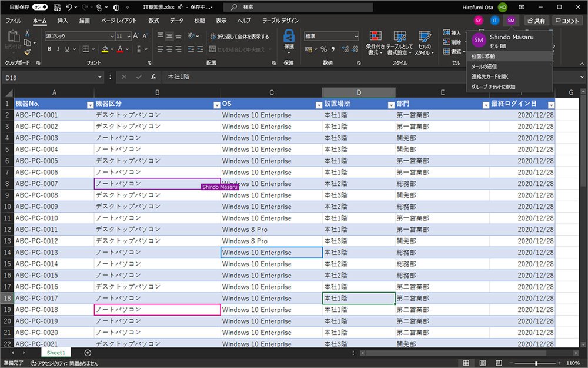
Task: Switch to the 数式 tab
Action: [153, 21]
